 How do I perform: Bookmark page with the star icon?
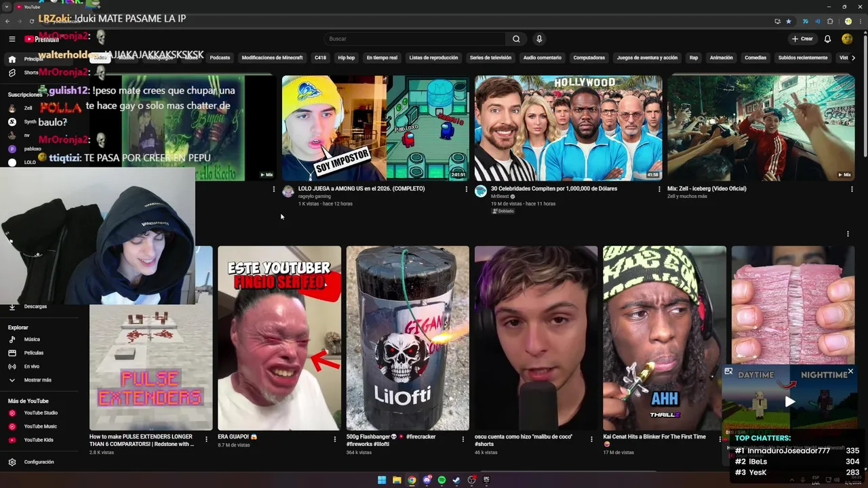coord(788,21)
